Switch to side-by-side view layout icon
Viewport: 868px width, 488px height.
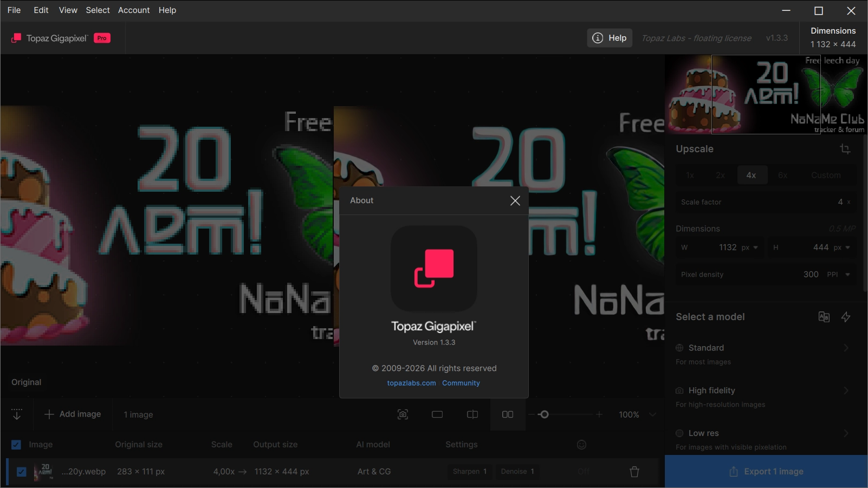(x=508, y=415)
